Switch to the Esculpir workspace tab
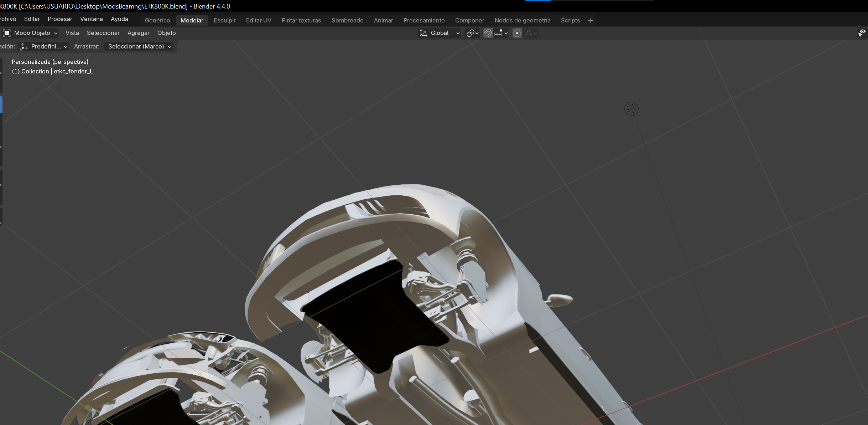This screenshot has height=425, width=868. [x=224, y=21]
